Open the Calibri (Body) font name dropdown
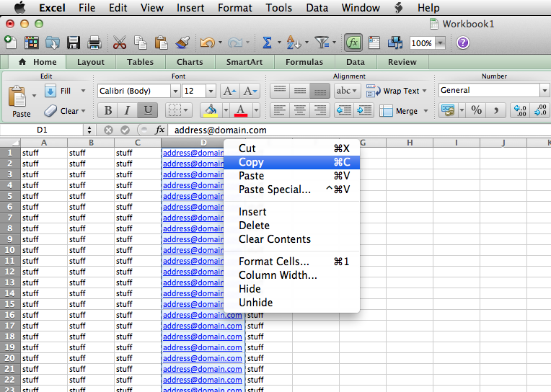This screenshot has height=392, width=551. pos(175,91)
